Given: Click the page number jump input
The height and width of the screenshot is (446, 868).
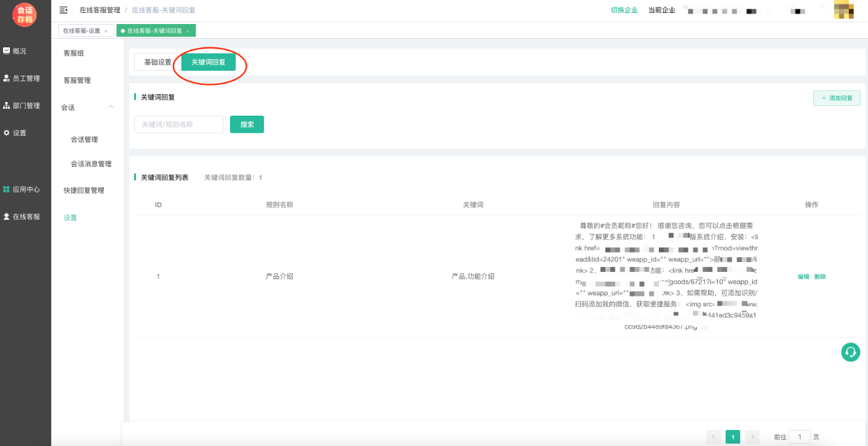Looking at the screenshot, I should tap(799, 437).
